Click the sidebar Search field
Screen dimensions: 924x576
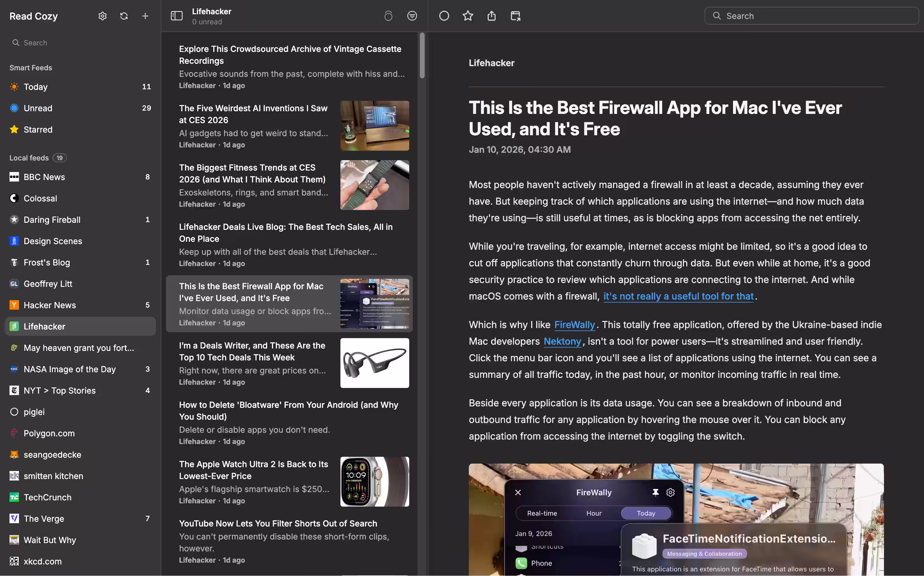coord(80,43)
